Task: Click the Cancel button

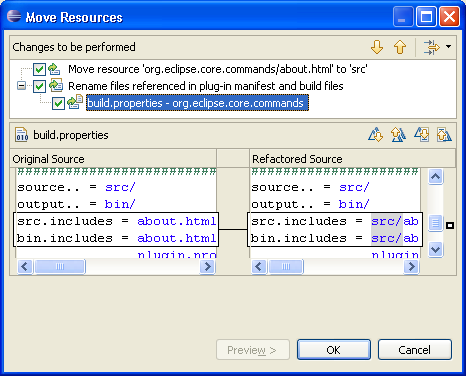Action: tap(415, 350)
